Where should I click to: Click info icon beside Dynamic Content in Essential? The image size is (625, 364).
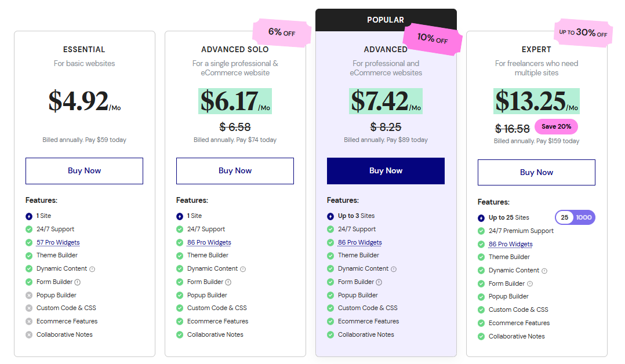coord(92,269)
